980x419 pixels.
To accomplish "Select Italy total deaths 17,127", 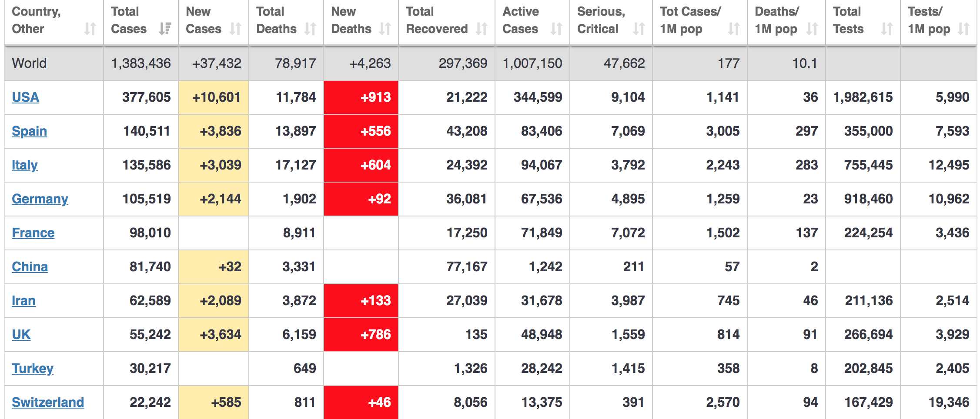I will [x=295, y=165].
